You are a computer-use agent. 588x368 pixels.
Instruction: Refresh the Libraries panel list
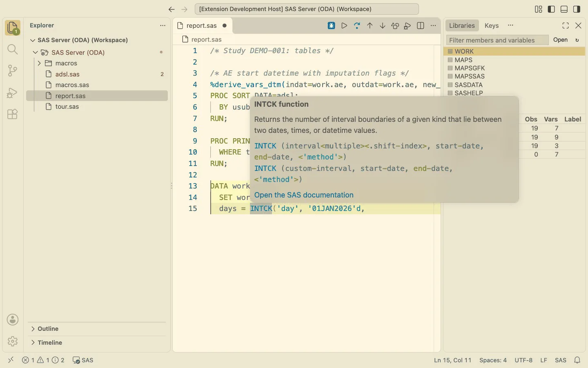[x=577, y=40]
